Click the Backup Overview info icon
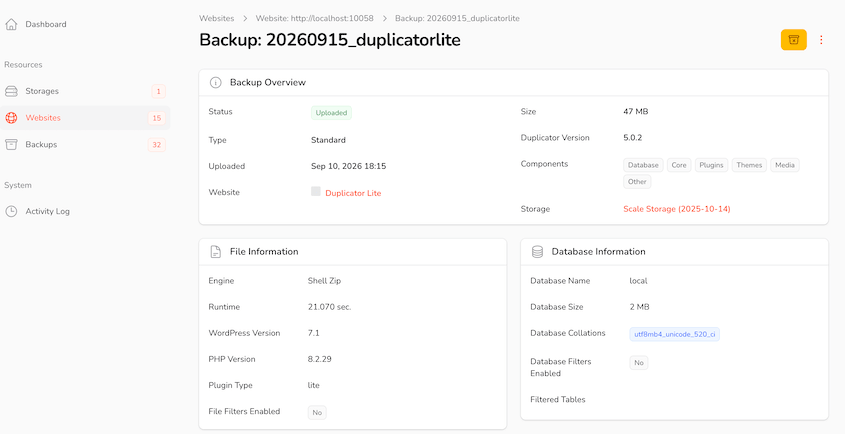The width and height of the screenshot is (845, 434). click(x=216, y=82)
